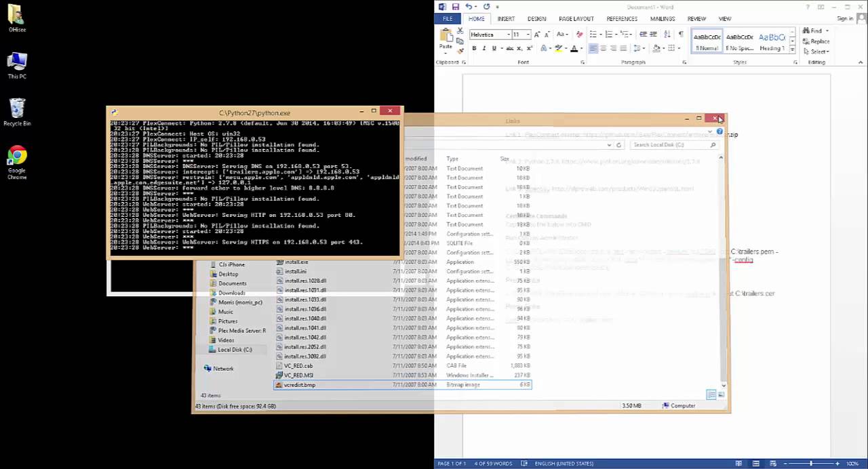Click the Decrease Indent icon

point(644,35)
